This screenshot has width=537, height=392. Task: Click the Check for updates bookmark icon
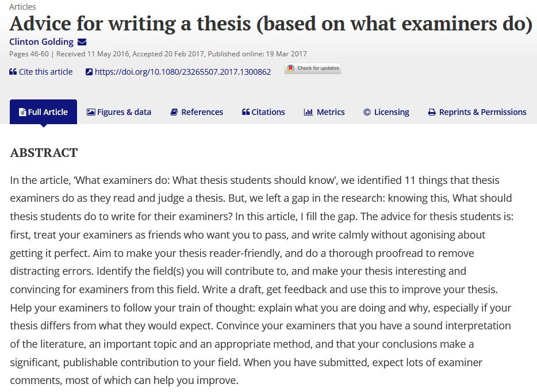[x=291, y=68]
